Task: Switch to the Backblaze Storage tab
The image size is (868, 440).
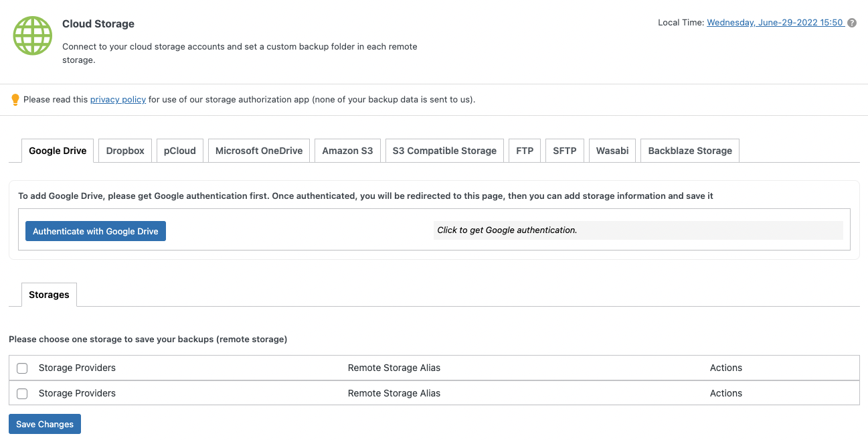Action: click(690, 151)
